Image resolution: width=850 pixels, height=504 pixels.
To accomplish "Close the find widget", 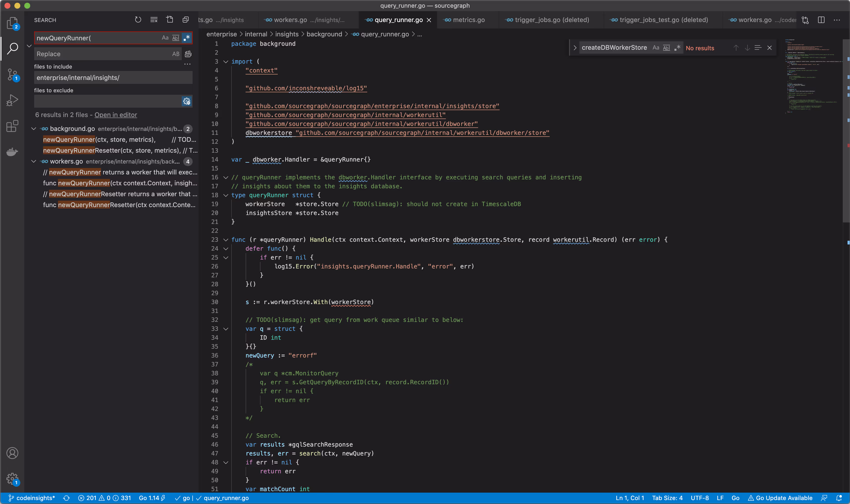I will (770, 48).
